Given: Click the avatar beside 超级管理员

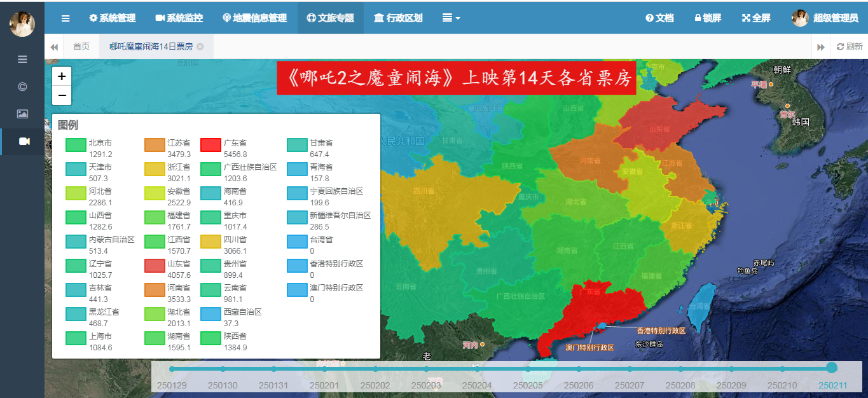Looking at the screenshot, I should coord(800,18).
